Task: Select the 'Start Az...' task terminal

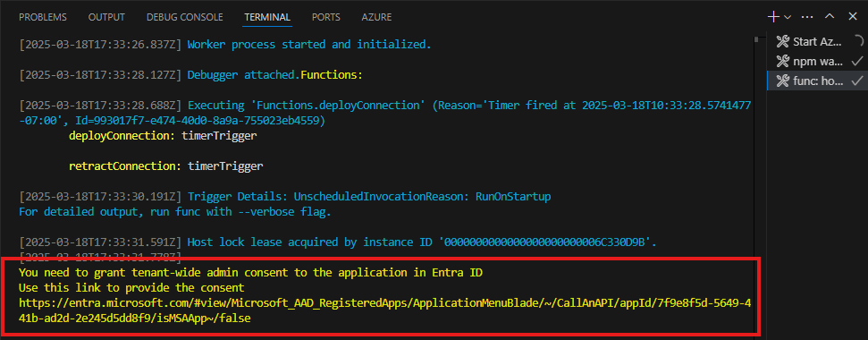Action: click(817, 41)
